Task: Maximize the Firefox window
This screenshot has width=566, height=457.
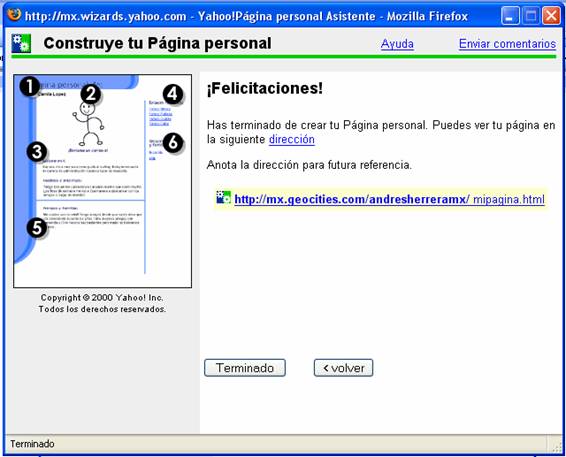Action: click(531, 16)
